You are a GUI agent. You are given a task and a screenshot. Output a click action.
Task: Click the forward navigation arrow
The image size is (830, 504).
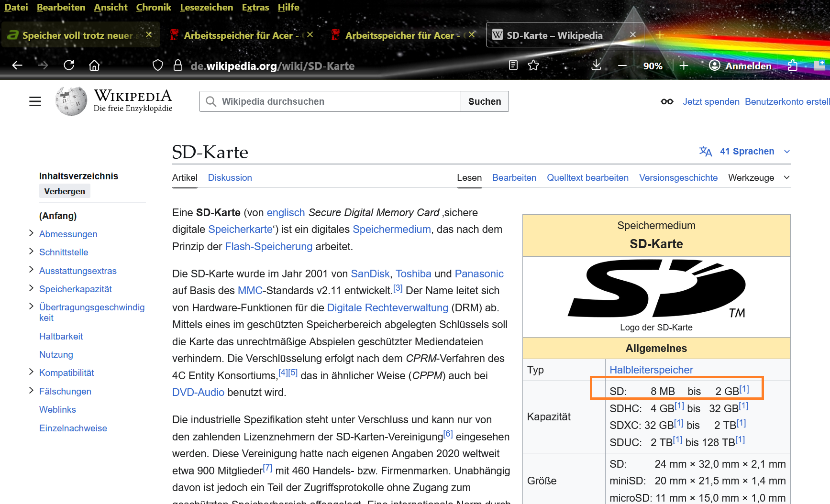[43, 66]
